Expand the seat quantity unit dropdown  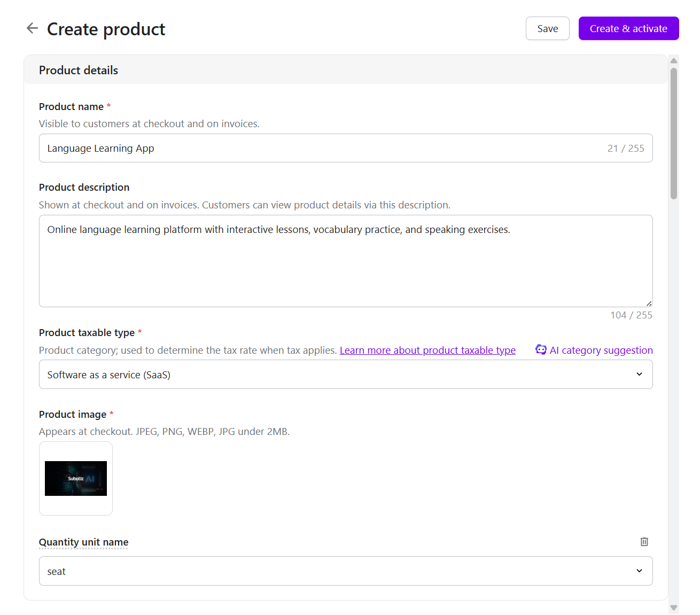pyautogui.click(x=346, y=571)
